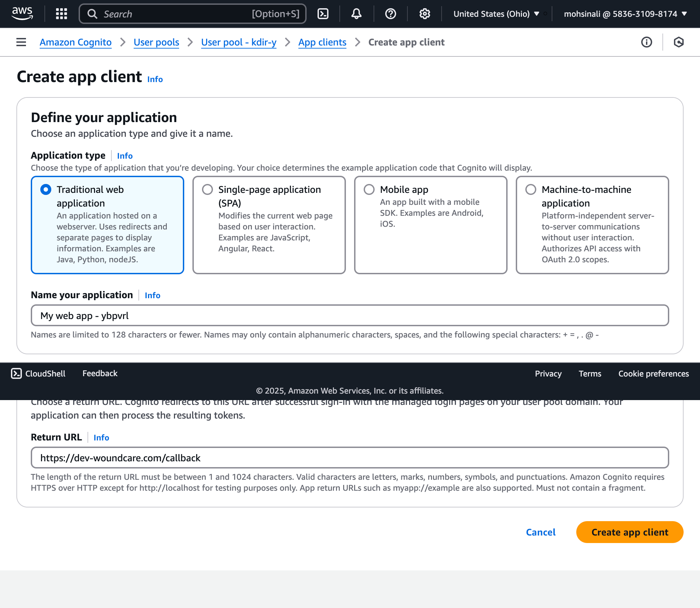Open the settings gear icon
The width and height of the screenshot is (700, 608).
tap(424, 14)
